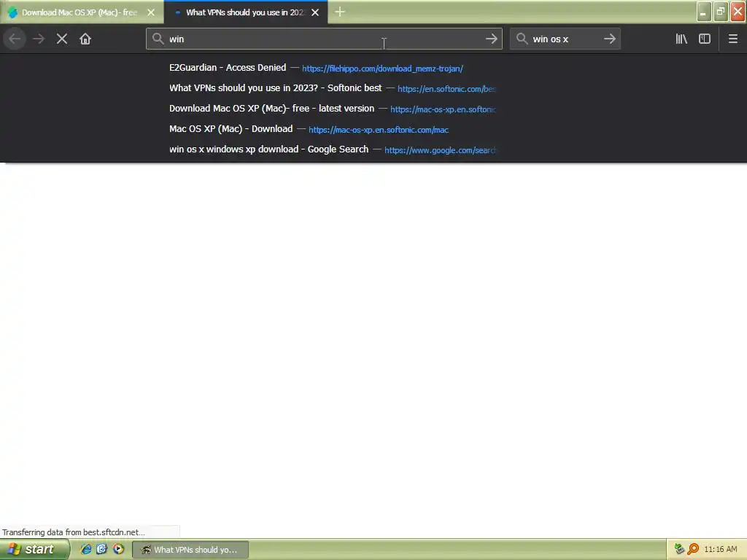Click the search bar magnifier icon
Viewport: 747px width, 560px height.
(x=522, y=39)
